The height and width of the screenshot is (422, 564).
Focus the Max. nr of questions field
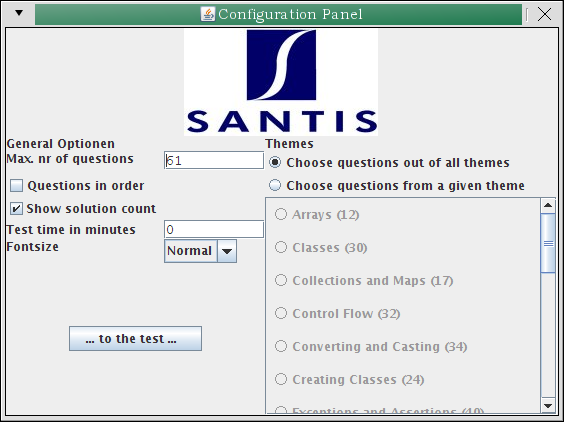[x=214, y=160]
